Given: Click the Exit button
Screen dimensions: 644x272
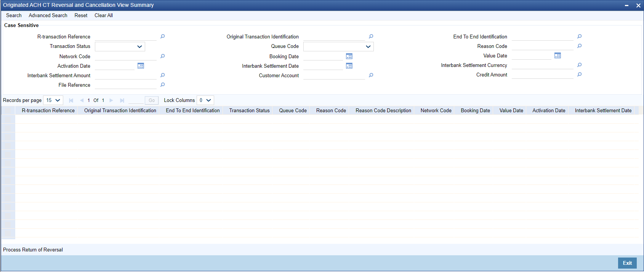Looking at the screenshot, I should 627,263.
